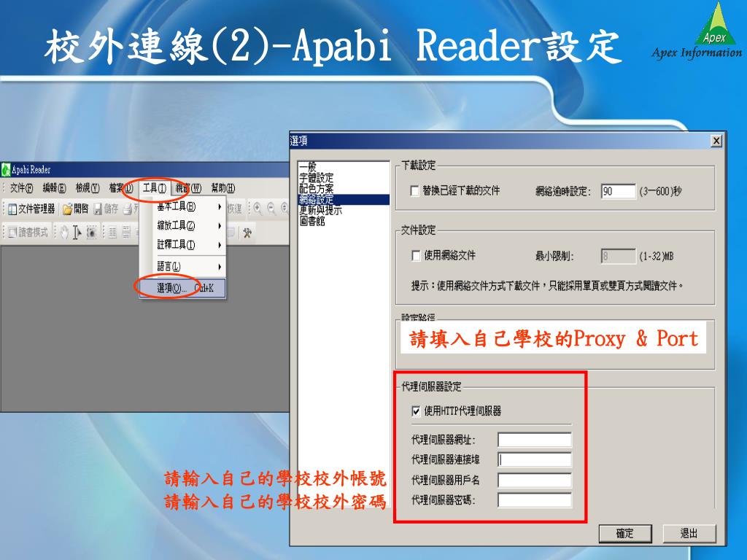Select 一般 in the options category list
Screen dimensions: 747x560
point(344,167)
